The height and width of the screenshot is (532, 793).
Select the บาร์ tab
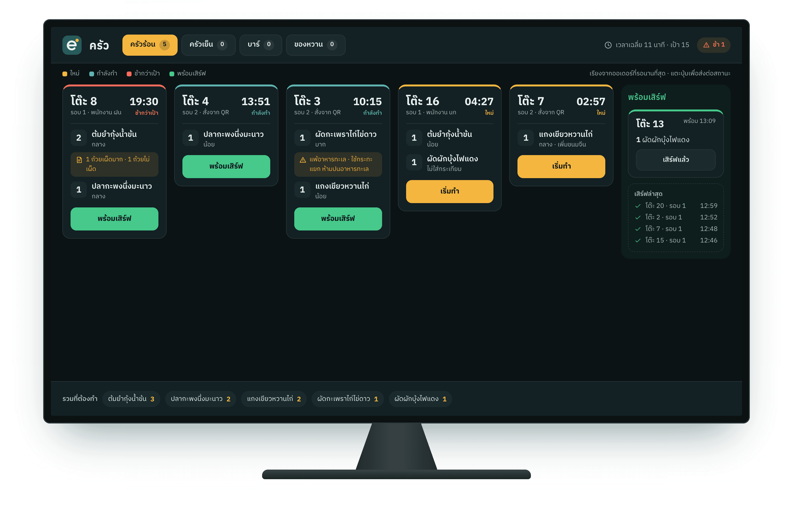[x=260, y=45]
